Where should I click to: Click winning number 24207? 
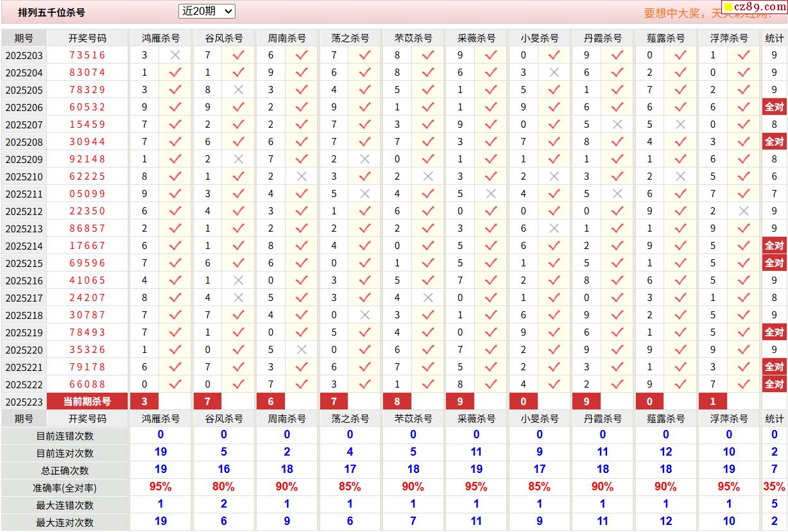coord(87,298)
